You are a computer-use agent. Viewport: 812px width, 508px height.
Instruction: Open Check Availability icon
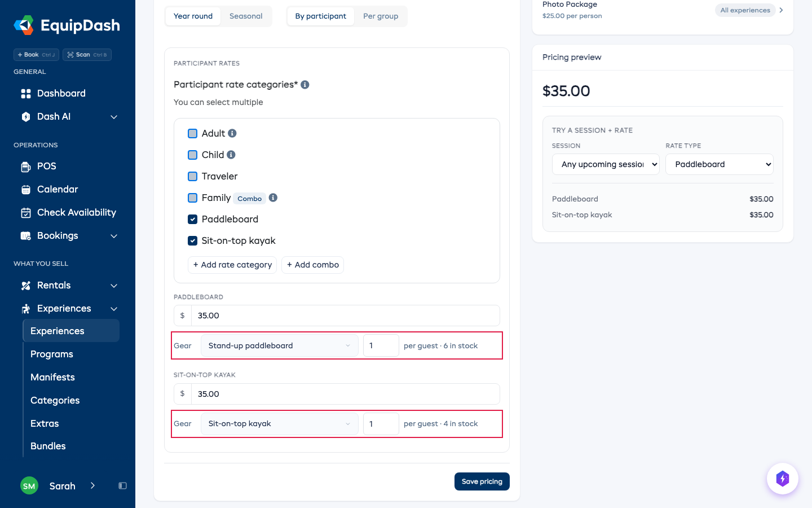26,213
